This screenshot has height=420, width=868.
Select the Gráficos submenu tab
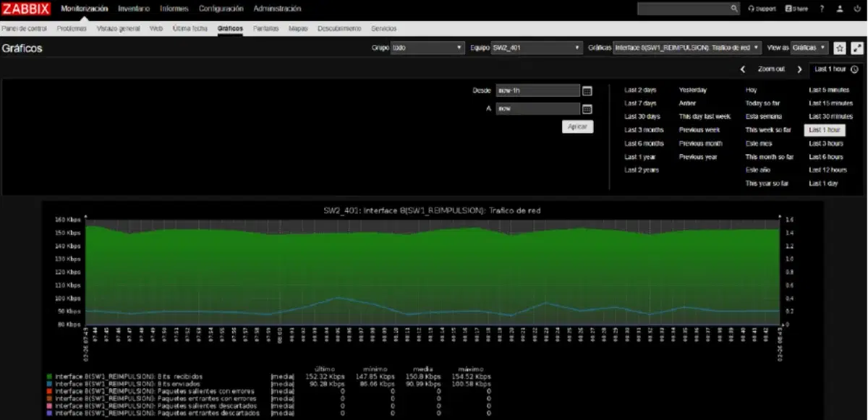(x=230, y=28)
